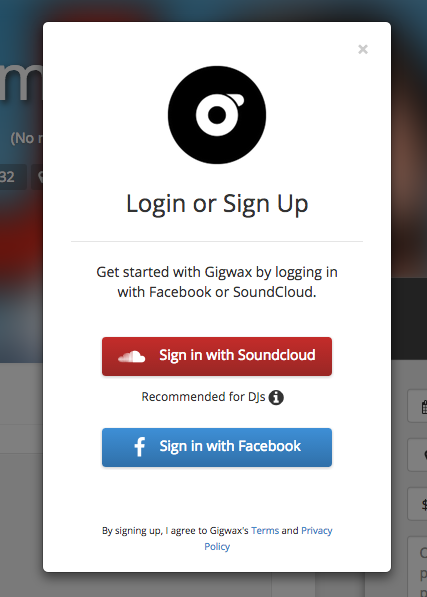This screenshot has height=597, width=427.
Task: Sign in with Soundcloud
Action: pyautogui.click(x=217, y=356)
